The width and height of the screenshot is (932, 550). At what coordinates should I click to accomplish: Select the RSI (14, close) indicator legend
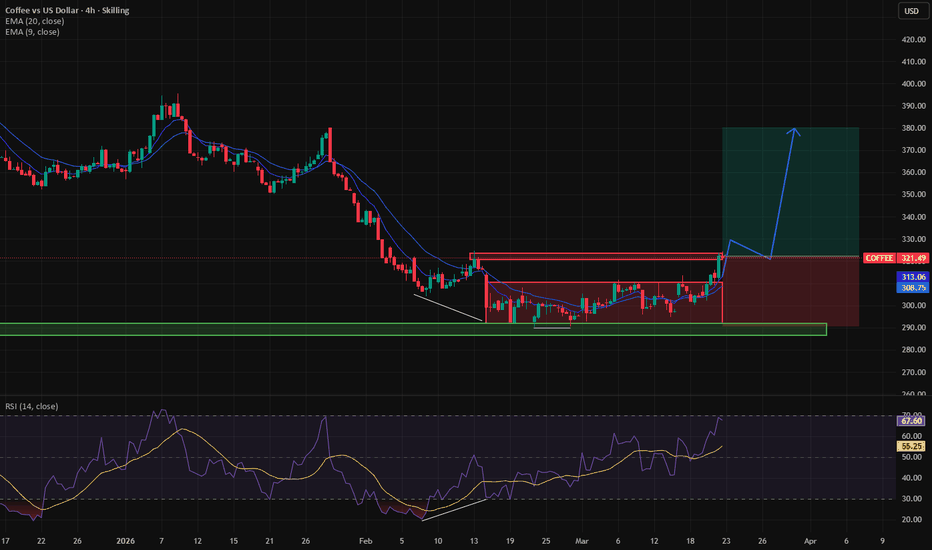pos(32,406)
